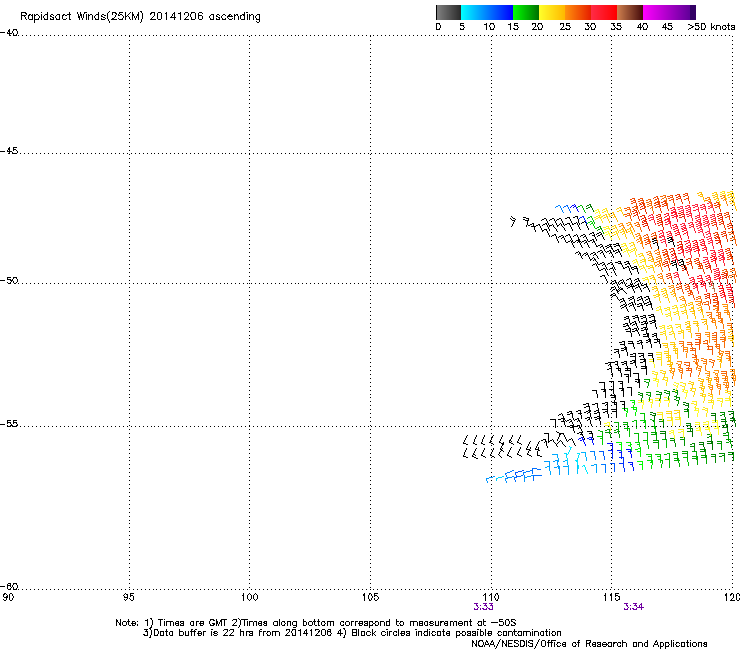Click the longitude label '110'
This screenshot has height=650, width=740.
(x=491, y=597)
